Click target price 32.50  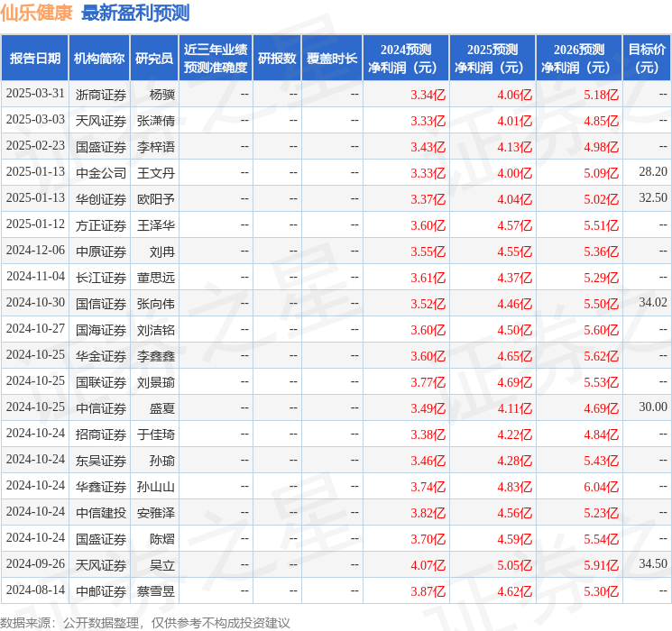[653, 198]
